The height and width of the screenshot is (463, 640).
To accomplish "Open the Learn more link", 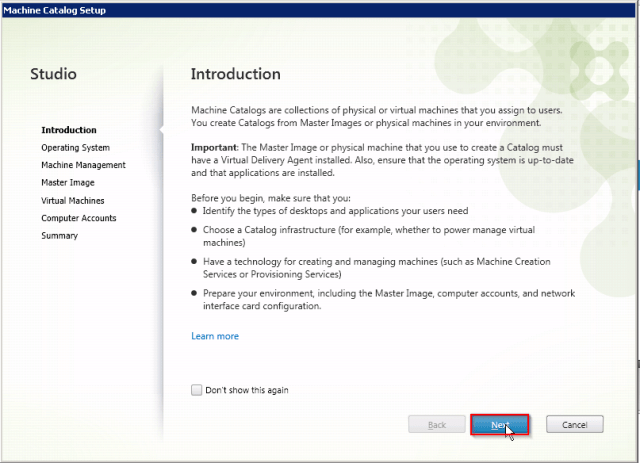I will pos(215,336).
